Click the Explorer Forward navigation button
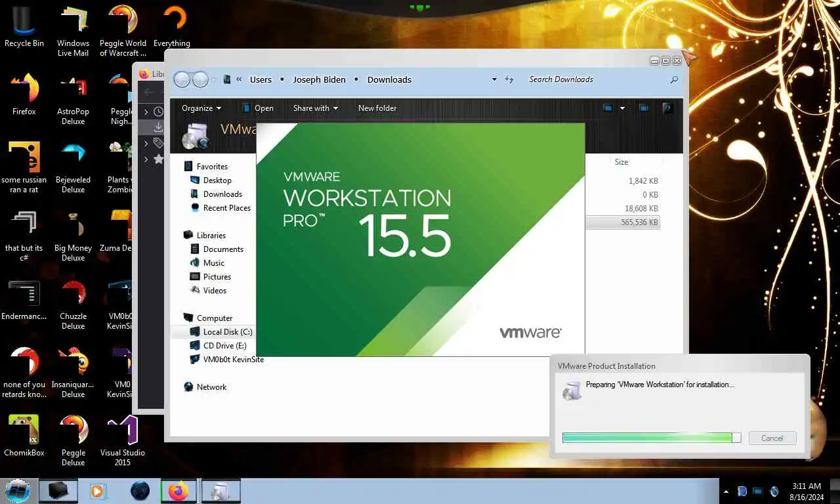 [200, 79]
